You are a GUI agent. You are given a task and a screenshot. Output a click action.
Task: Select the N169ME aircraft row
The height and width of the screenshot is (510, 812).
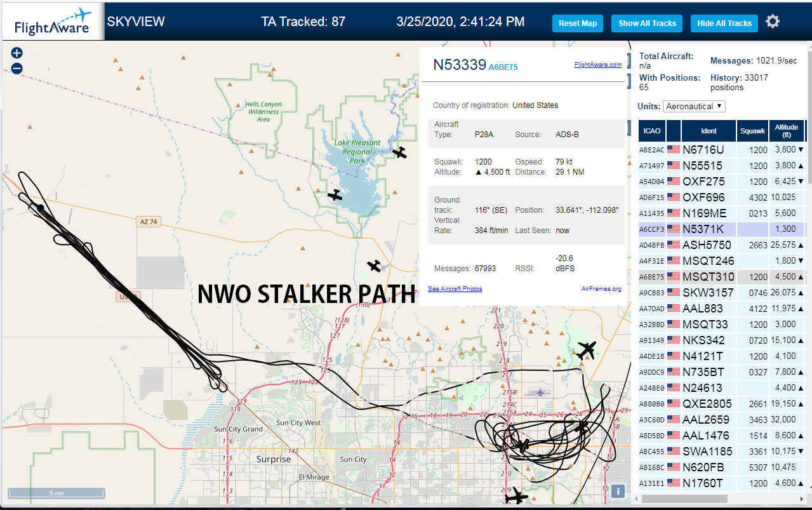[722, 213]
